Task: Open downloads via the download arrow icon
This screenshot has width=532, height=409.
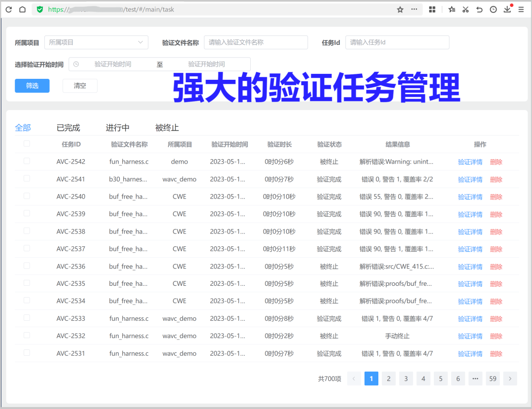Action: click(x=507, y=9)
